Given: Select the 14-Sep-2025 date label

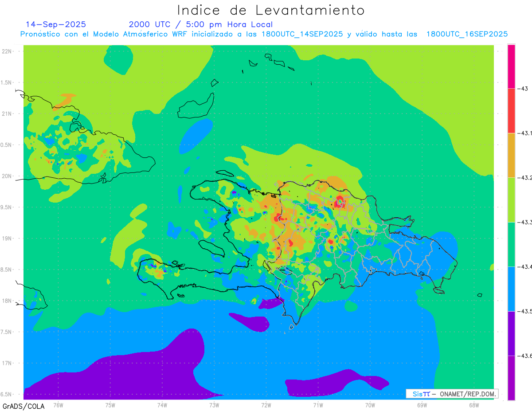Looking at the screenshot, I should pos(56,24).
